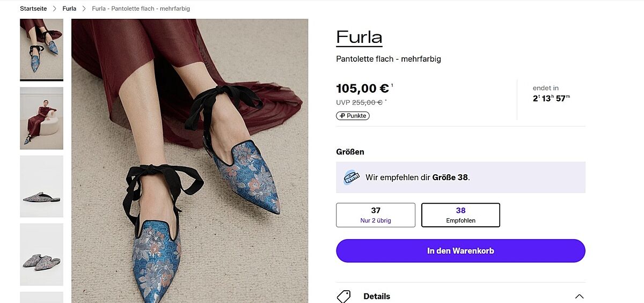Click the large main product image
Screen dimensions: 644x303
(x=190, y=161)
